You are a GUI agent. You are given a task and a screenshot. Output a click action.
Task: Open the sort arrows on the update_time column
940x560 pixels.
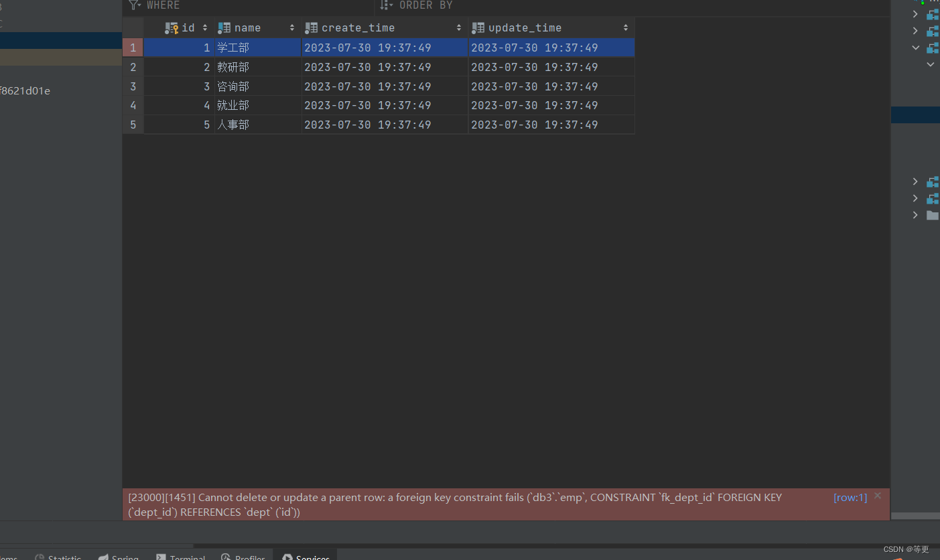click(x=626, y=28)
